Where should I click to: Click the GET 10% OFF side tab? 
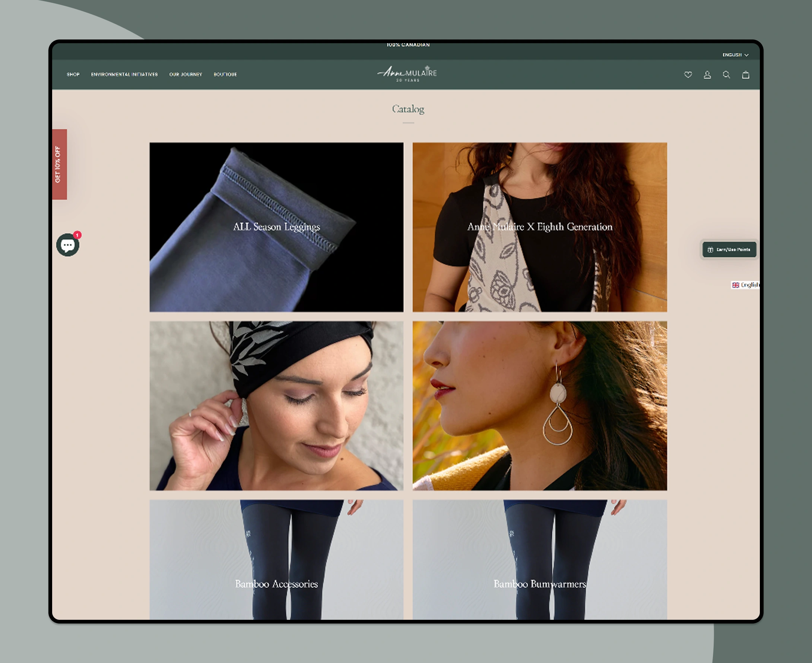point(59,164)
